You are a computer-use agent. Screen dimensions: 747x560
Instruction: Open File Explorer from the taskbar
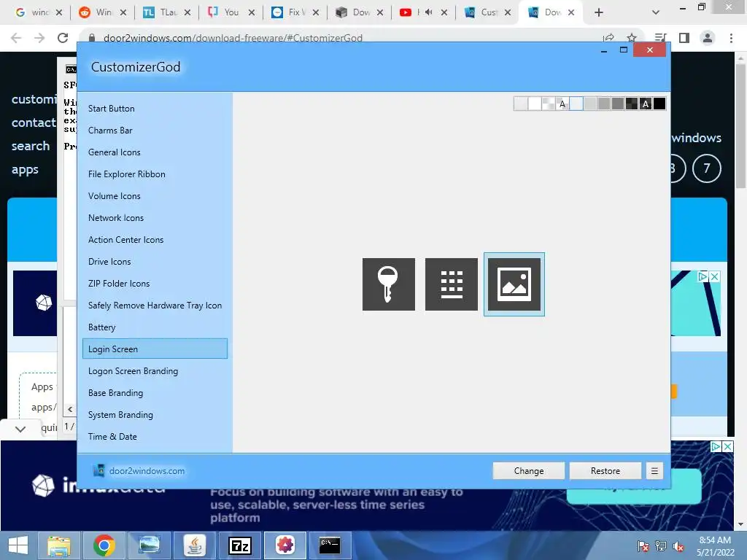coord(60,545)
